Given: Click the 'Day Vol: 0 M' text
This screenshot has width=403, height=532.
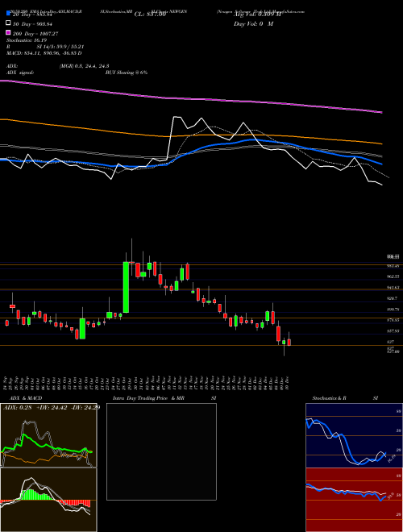Looking at the screenshot, I should [x=253, y=24].
